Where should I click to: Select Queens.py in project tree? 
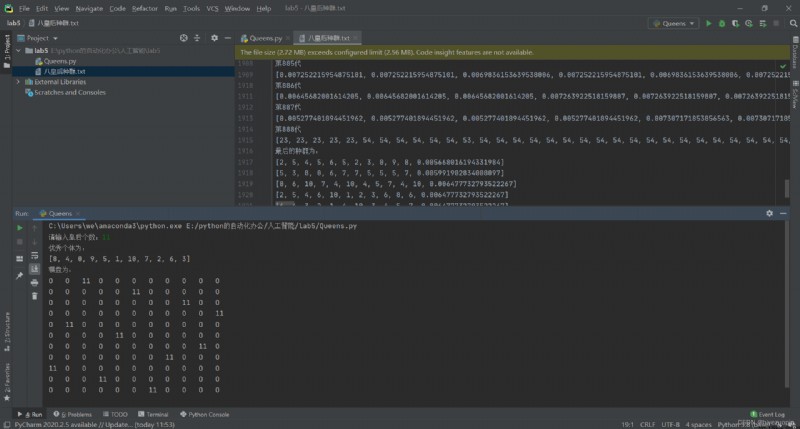pos(55,61)
